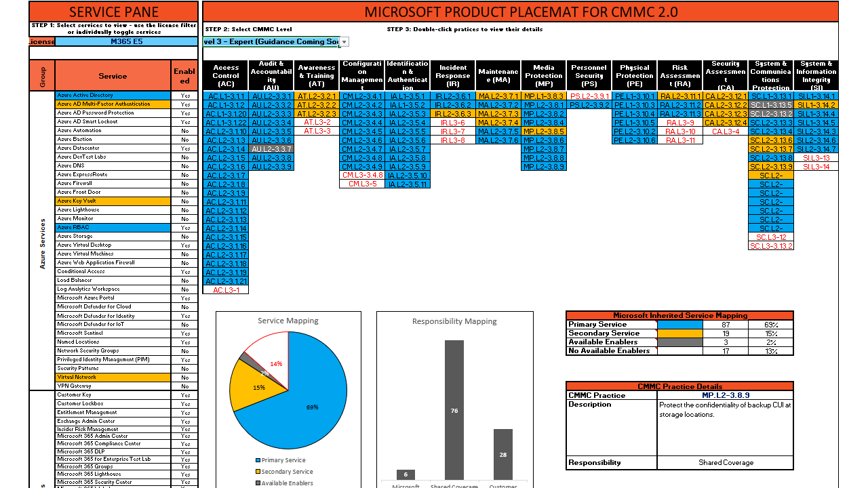Click the Media Protection (MP) column header
The image size is (868, 488).
[544, 75]
